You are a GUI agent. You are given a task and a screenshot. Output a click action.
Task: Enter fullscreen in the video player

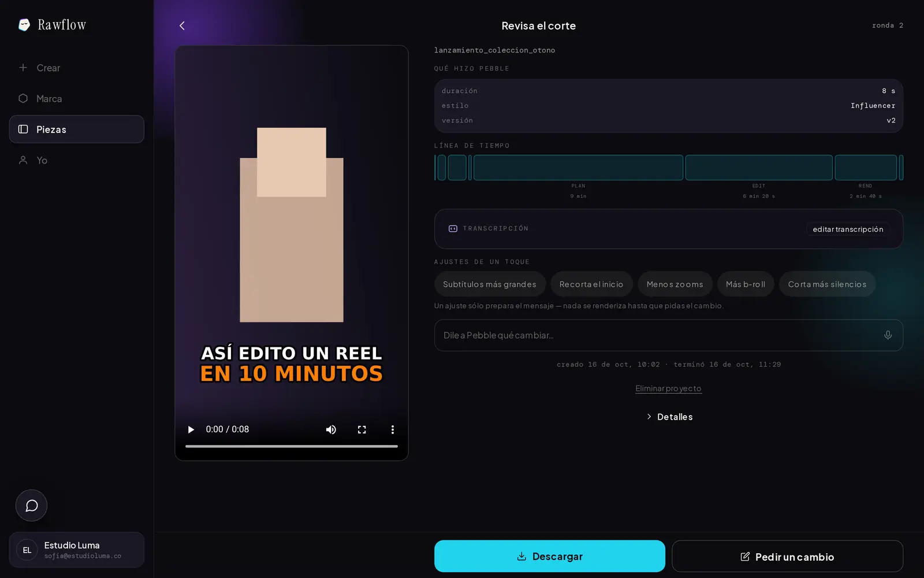click(x=362, y=429)
